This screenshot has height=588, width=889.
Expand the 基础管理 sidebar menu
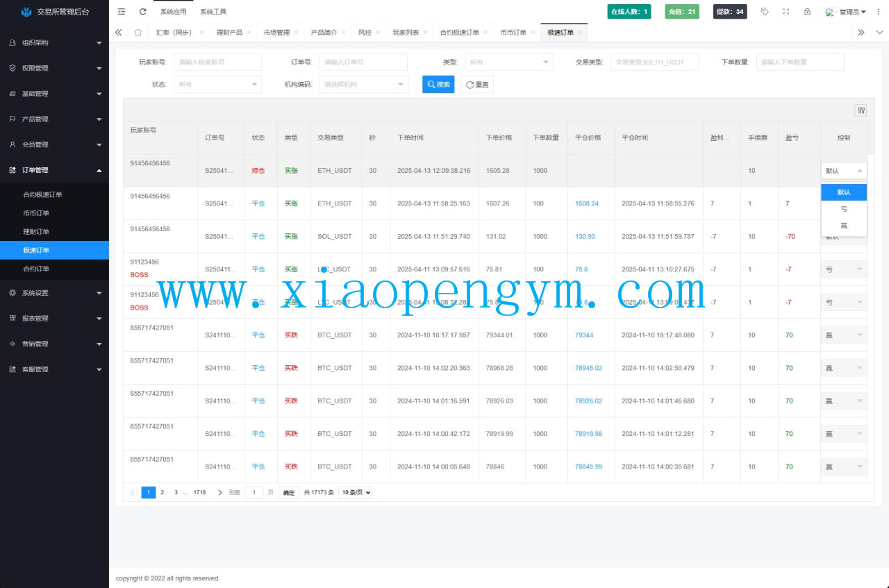(54, 94)
